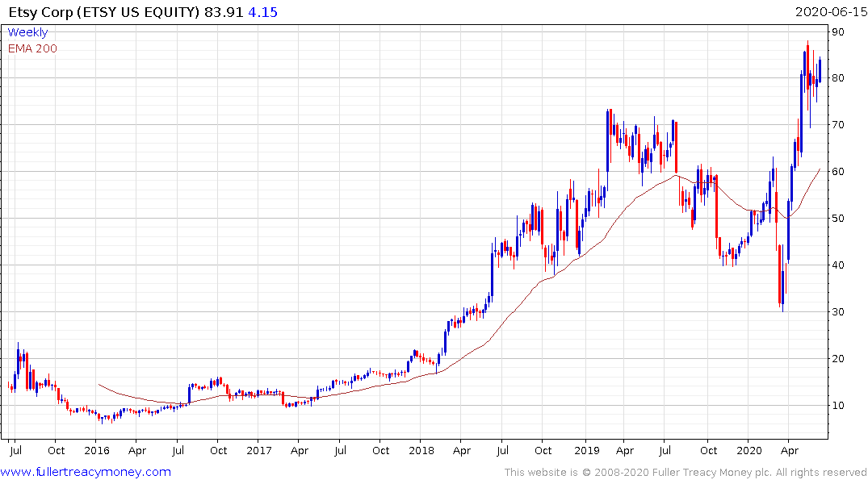Click the 2020-06-15 date label
Screen dimensions: 868x484
(831, 12)
